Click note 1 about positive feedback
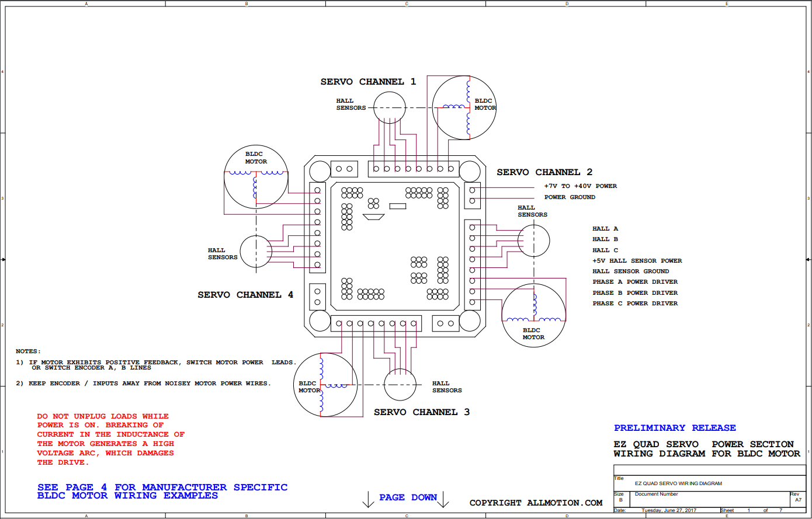Viewport: 812px width, 519px height. coord(156,365)
